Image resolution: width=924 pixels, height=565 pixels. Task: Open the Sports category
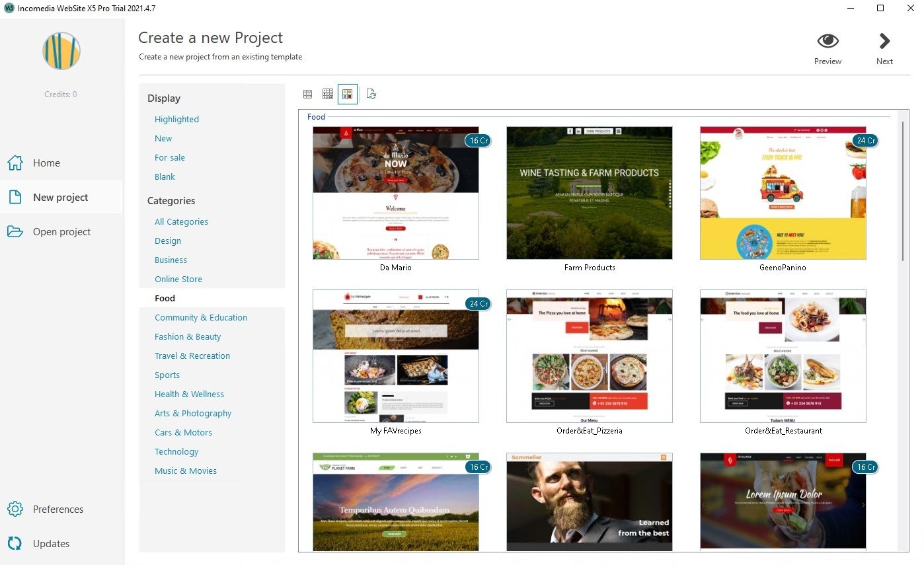tap(167, 375)
